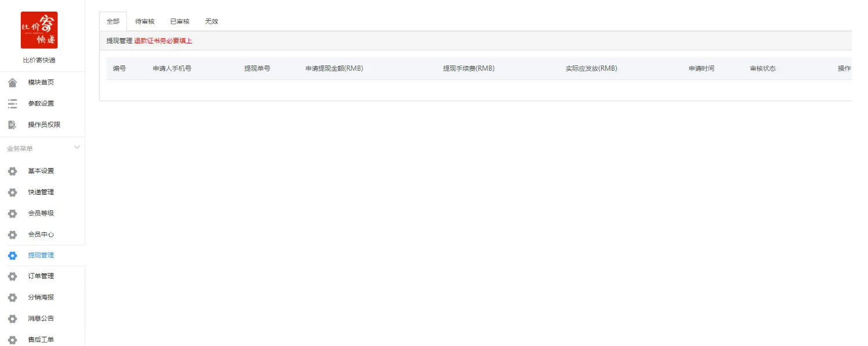This screenshot has height=346, width=868.
Task: Click the 实际应发放(RMB) column header
Action: point(592,68)
